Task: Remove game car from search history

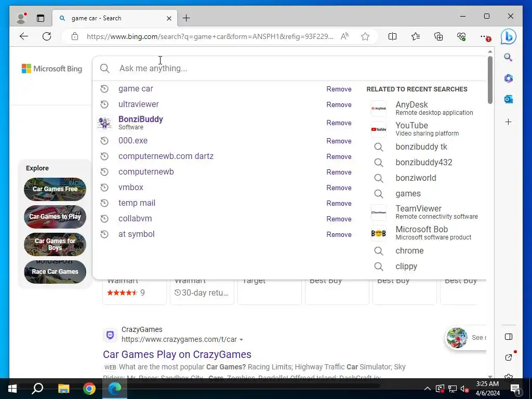Action: click(x=339, y=89)
